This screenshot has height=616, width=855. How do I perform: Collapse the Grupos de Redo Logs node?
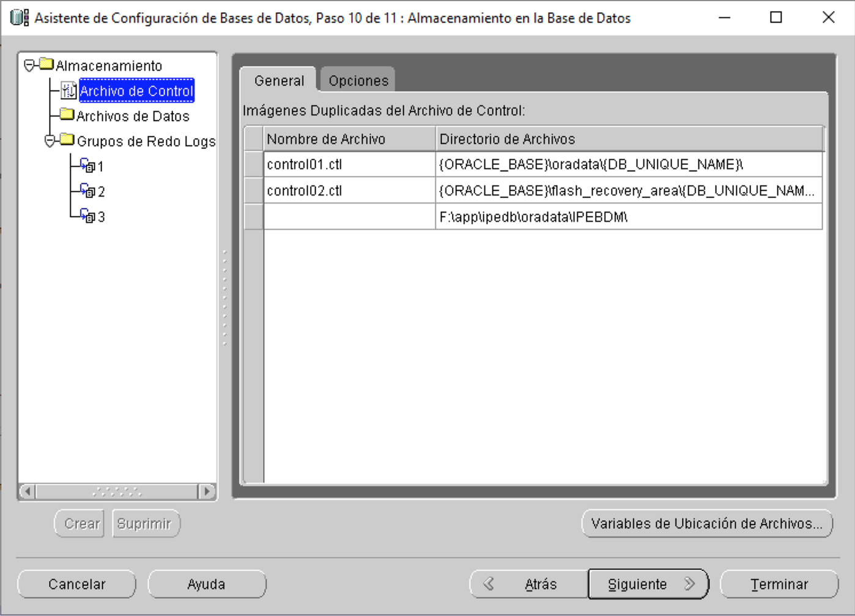click(x=49, y=141)
